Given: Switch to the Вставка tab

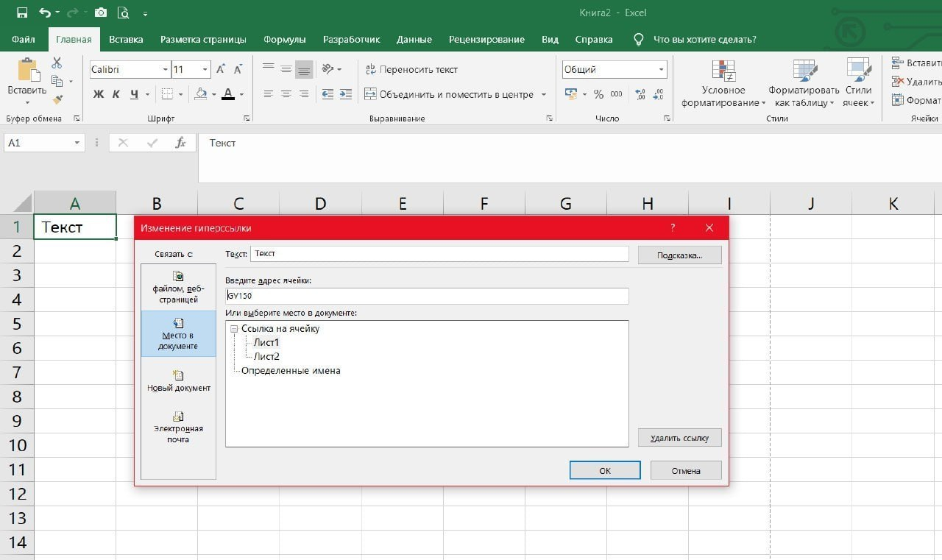Looking at the screenshot, I should [x=126, y=39].
